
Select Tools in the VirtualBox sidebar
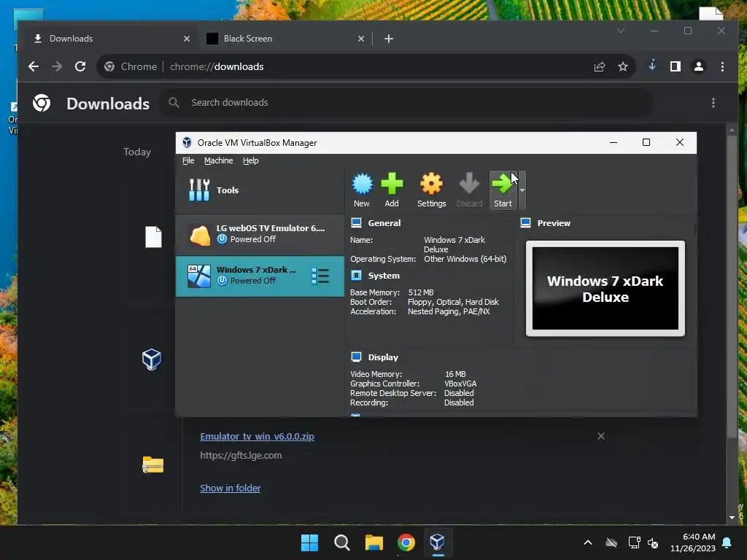tap(260, 190)
